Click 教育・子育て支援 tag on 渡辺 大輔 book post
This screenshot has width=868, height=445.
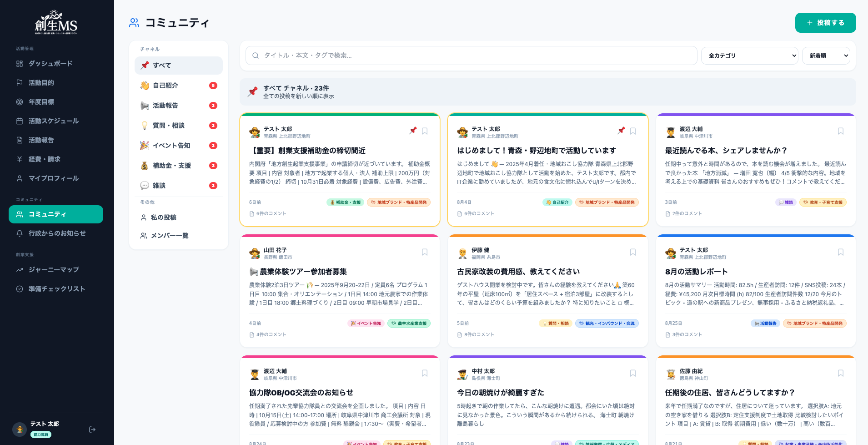823,202
